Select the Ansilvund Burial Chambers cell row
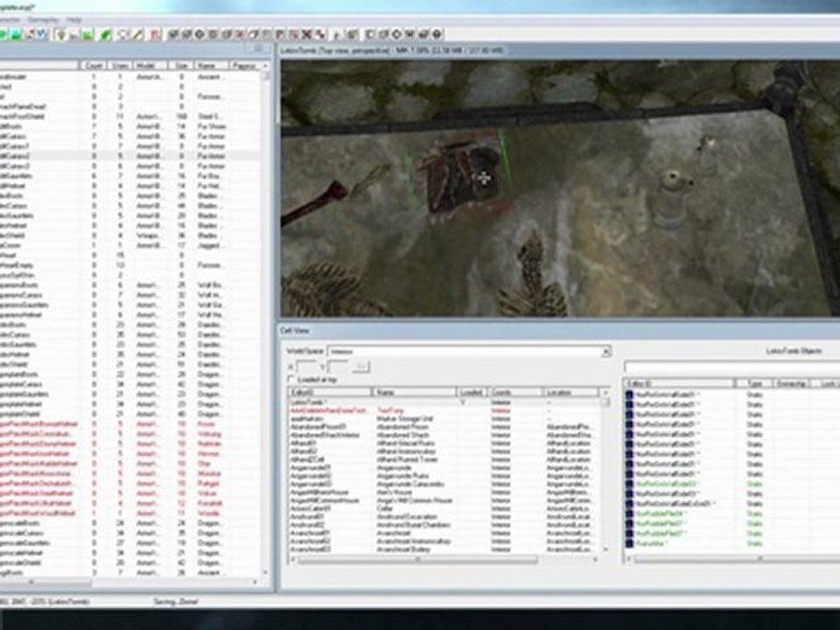 (444, 525)
